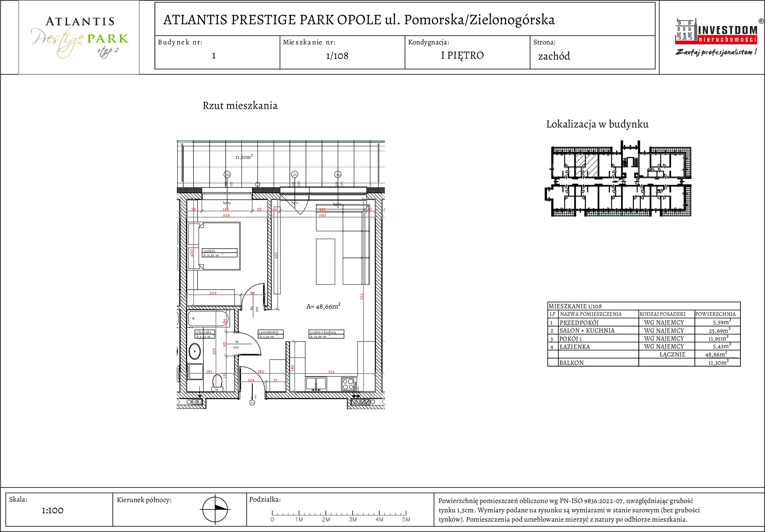765x532 pixels.
Task: Click the 'SALON + KUCHNIA' table row name
Action: tap(587, 331)
